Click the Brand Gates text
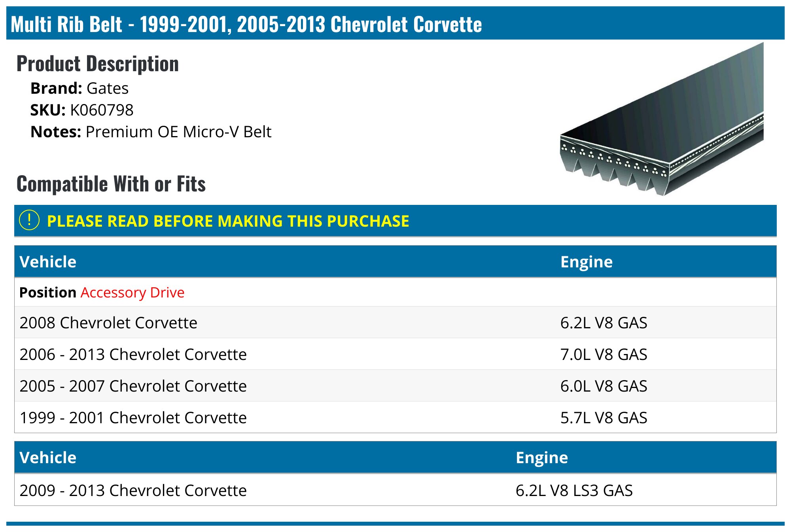The height and width of the screenshot is (532, 791). [x=79, y=88]
